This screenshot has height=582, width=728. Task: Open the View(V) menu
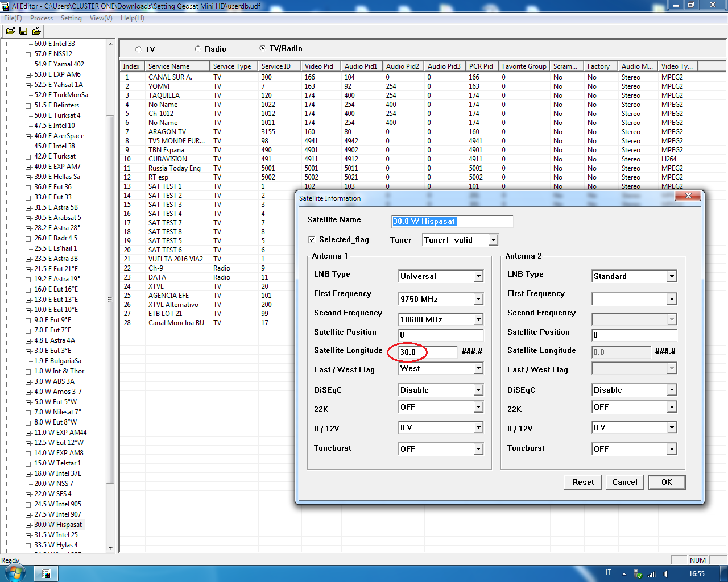click(101, 18)
